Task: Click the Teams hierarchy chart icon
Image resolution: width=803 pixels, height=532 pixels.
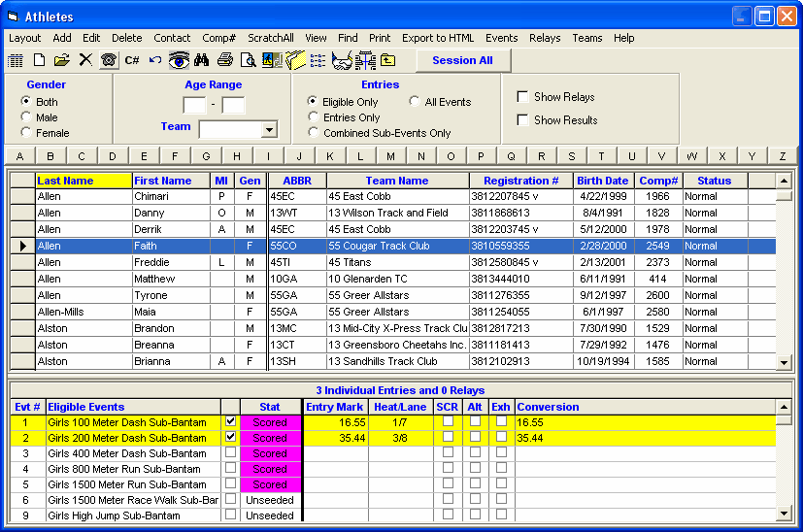Action: click(x=366, y=60)
